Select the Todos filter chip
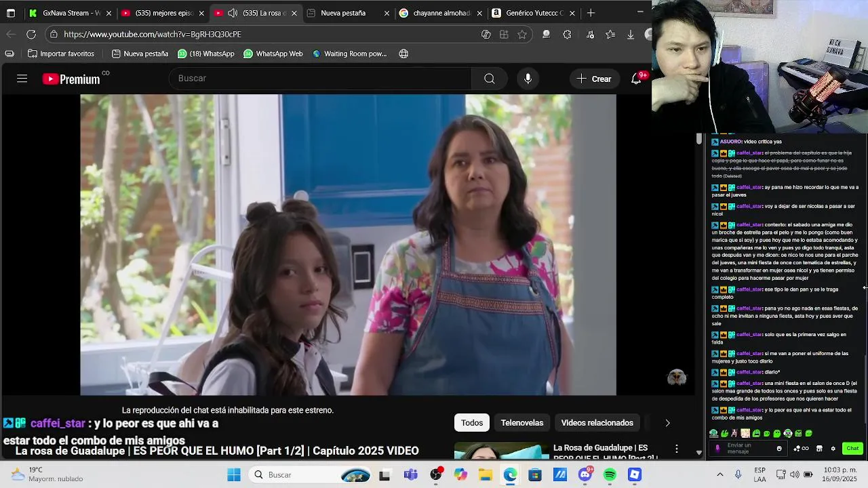 472,423
